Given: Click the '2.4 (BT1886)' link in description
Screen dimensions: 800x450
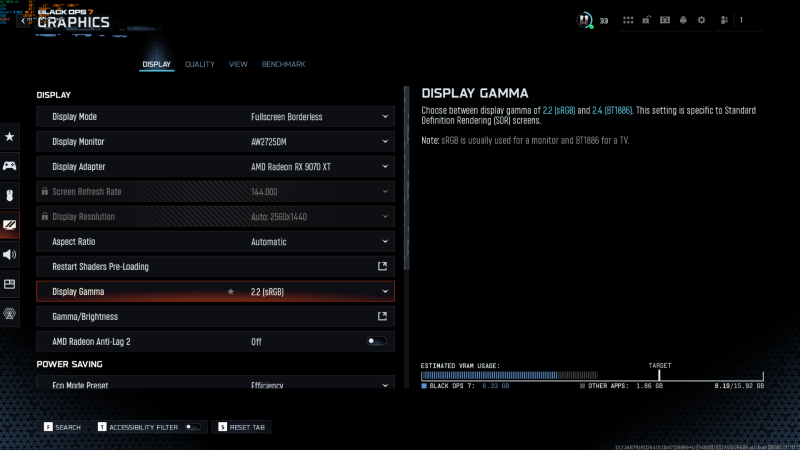Looking at the screenshot, I should point(612,110).
